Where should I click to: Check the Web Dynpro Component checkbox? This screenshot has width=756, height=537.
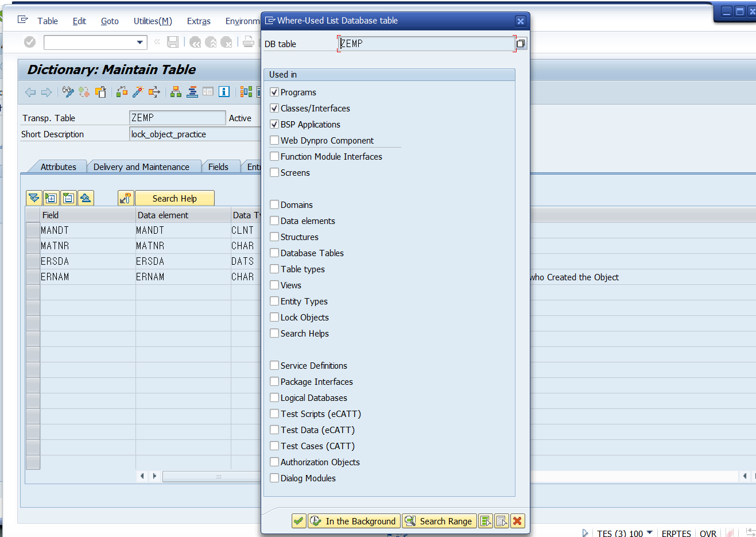tap(274, 140)
